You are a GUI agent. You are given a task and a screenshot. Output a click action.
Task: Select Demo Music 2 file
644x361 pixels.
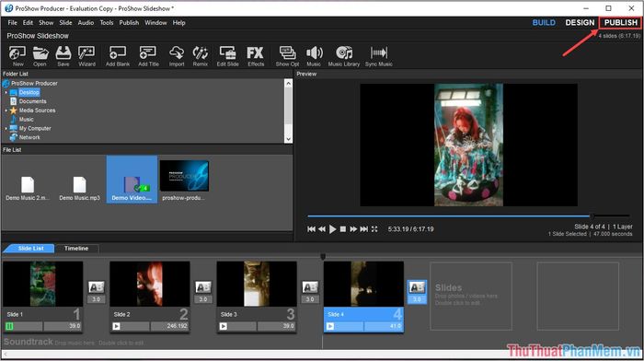(x=28, y=188)
